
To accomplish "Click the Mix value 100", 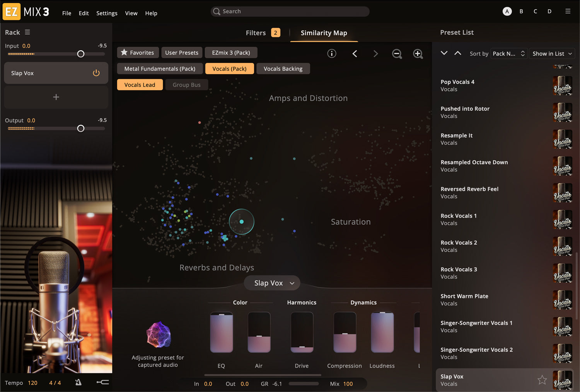I will point(348,384).
